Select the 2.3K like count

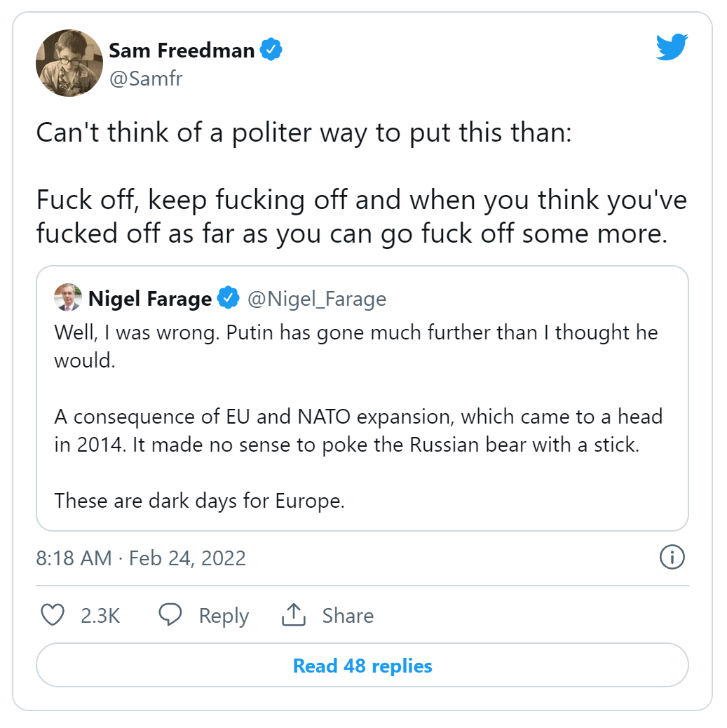click(x=101, y=615)
